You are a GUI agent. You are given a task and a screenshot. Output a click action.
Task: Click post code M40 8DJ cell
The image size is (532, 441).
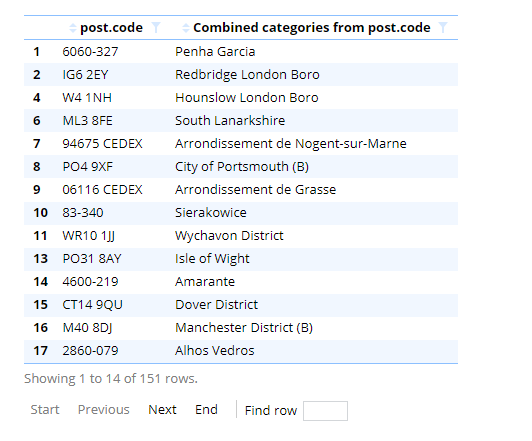click(x=87, y=328)
